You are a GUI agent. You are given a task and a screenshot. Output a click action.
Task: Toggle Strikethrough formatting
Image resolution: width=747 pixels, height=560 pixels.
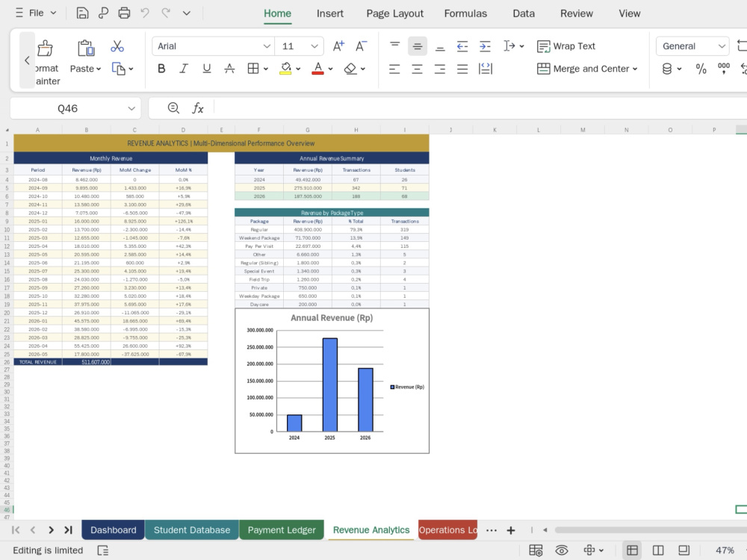point(229,69)
